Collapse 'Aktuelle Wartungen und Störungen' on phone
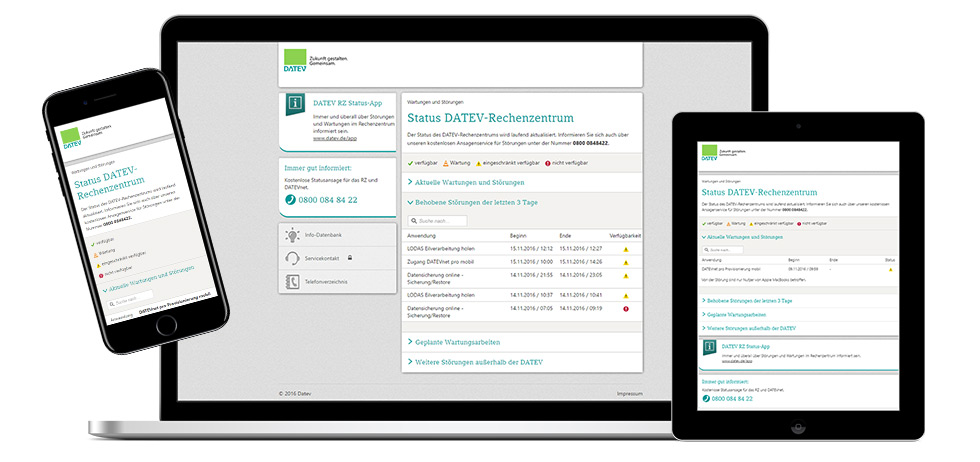The image size is (980, 462). click(150, 281)
